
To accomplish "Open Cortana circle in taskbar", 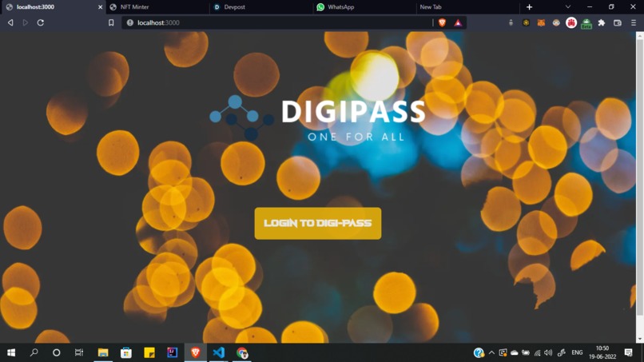I will click(x=56, y=352).
